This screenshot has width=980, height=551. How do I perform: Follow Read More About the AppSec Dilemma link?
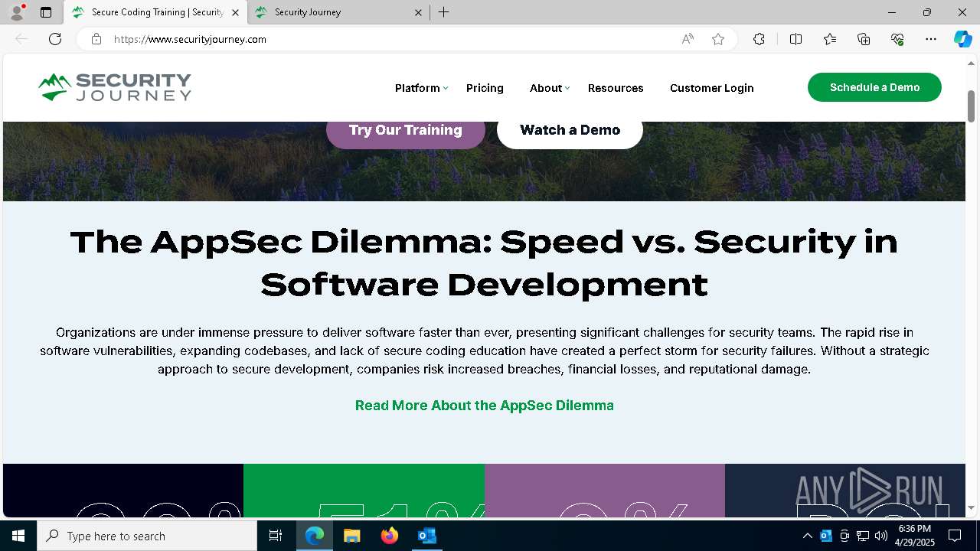(485, 406)
